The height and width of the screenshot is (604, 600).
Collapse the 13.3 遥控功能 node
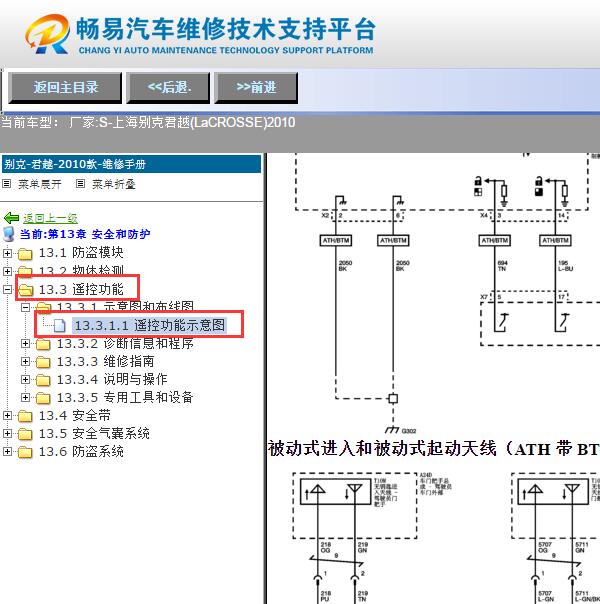pyautogui.click(x=7, y=289)
